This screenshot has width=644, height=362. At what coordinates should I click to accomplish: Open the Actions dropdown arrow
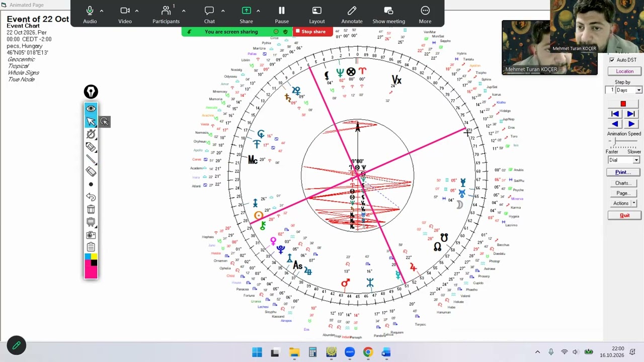tap(634, 203)
